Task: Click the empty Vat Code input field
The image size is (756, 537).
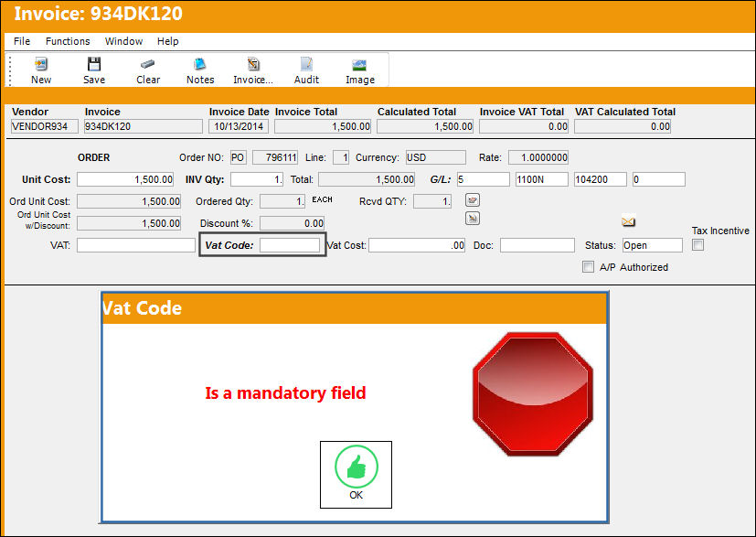Action: 290,245
